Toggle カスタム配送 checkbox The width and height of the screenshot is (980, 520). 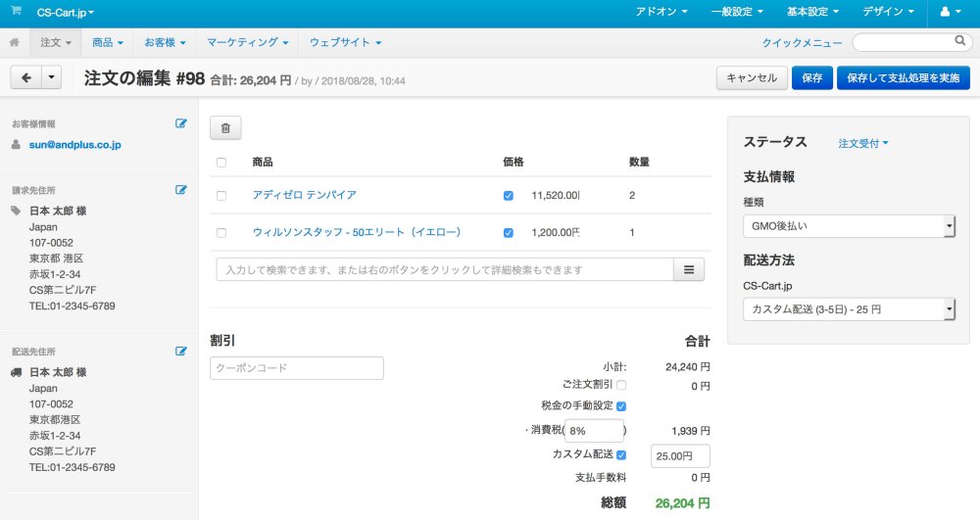click(621, 455)
